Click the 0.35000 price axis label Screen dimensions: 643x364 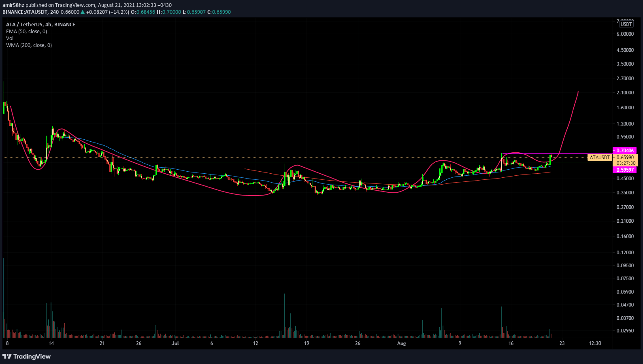coord(625,193)
